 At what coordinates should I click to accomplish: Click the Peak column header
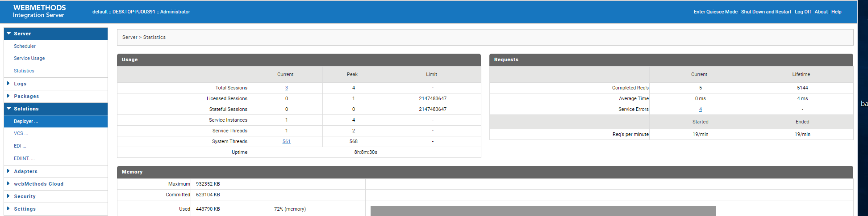point(352,74)
